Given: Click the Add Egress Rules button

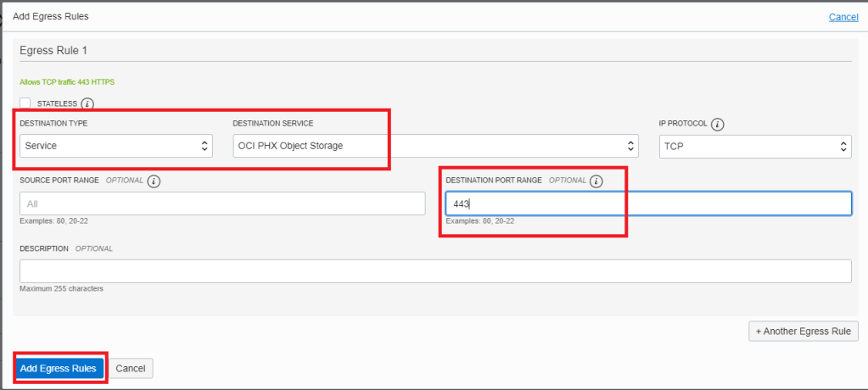Looking at the screenshot, I should (59, 369).
